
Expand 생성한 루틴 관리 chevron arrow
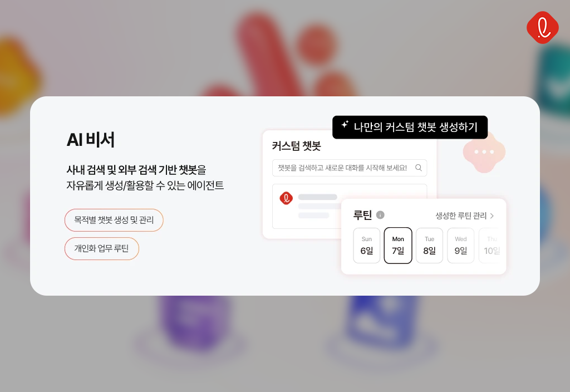click(492, 216)
